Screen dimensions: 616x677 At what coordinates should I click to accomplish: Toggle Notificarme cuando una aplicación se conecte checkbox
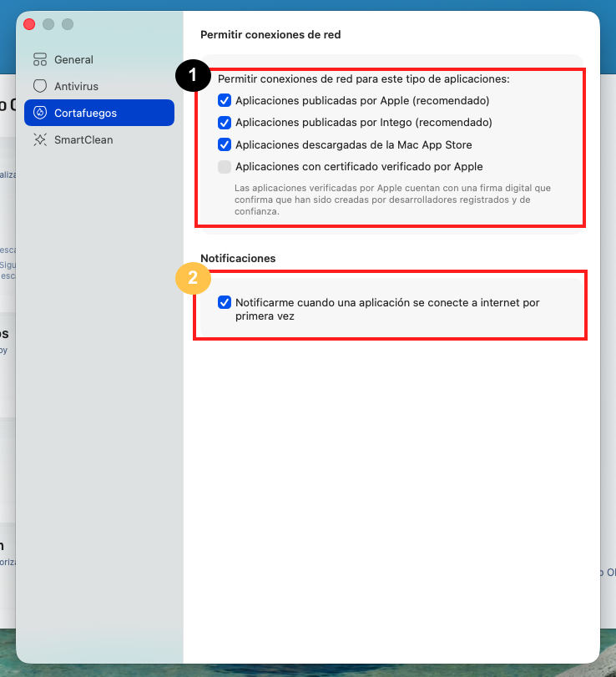(225, 302)
